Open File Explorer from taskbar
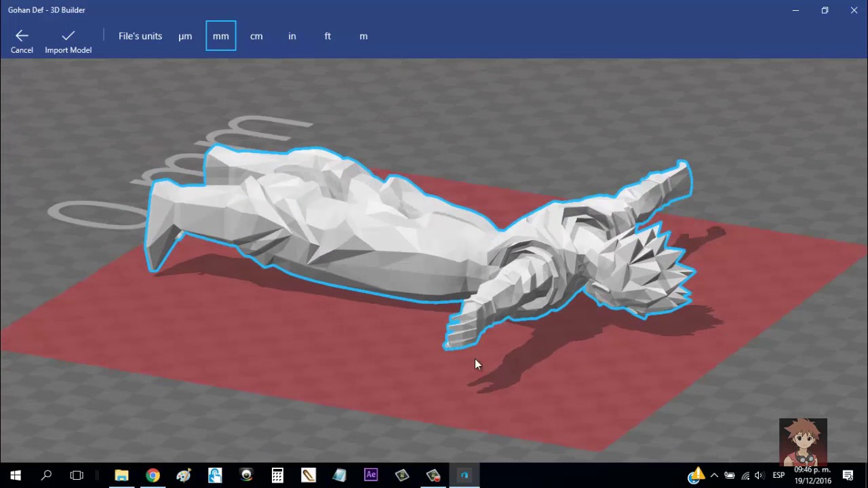The width and height of the screenshot is (868, 488). 121,475
